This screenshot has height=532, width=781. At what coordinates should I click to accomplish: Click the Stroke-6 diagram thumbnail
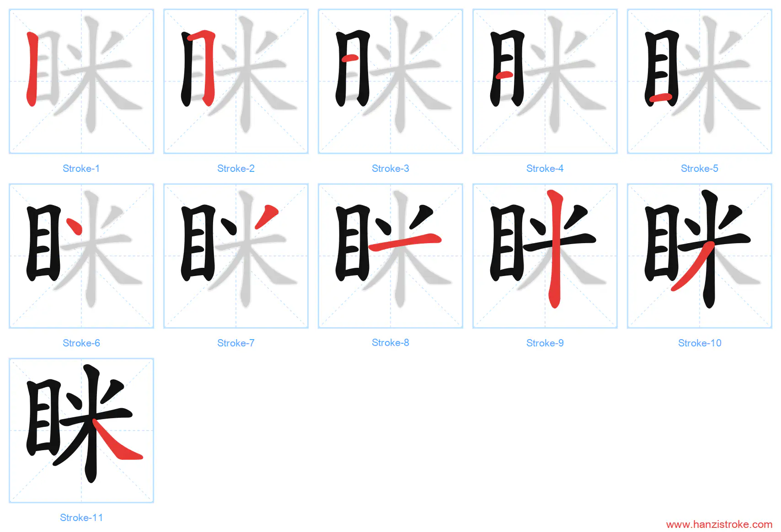[81, 256]
